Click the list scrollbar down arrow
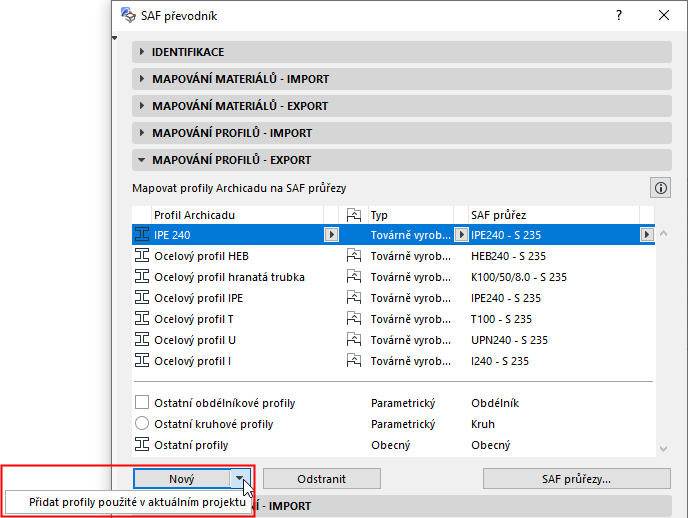The width and height of the screenshot is (688, 518). (663, 448)
